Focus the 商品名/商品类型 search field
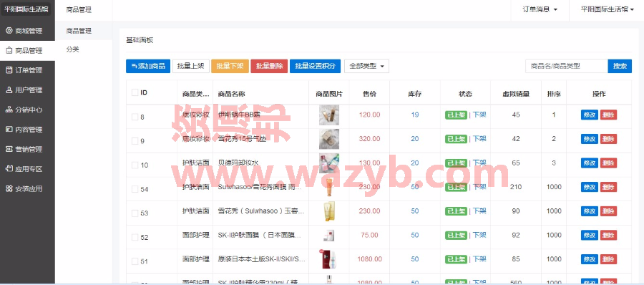This screenshot has width=644, height=285. (567, 66)
